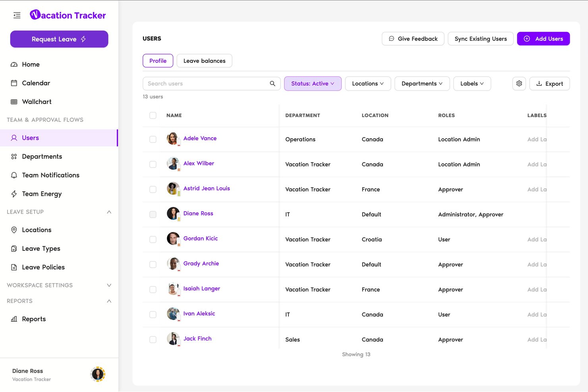Select all users with header checkbox

point(153,116)
